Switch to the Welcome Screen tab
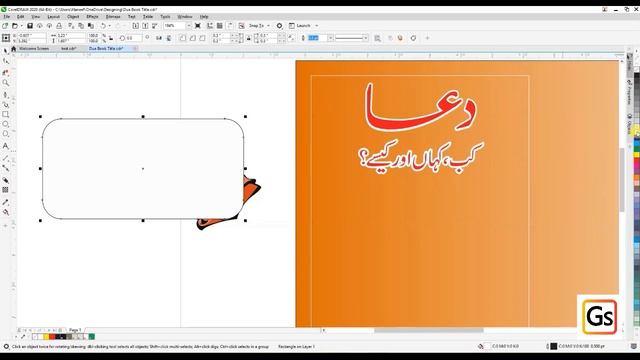 (x=34, y=49)
